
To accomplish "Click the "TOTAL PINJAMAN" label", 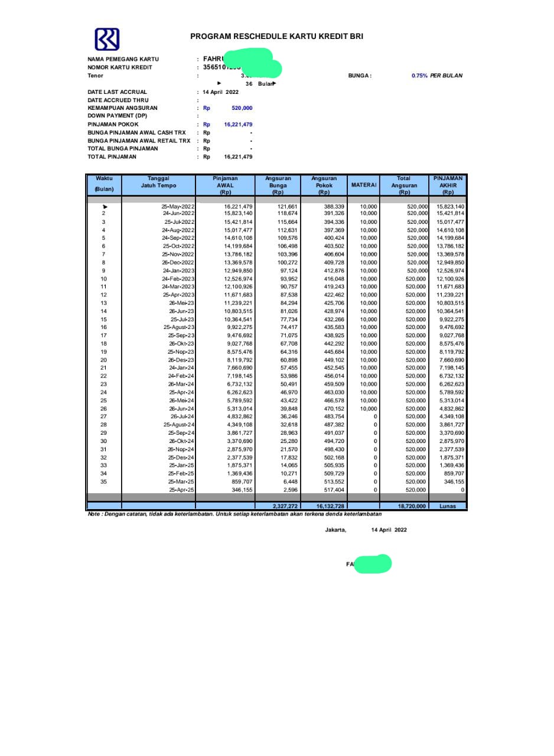I will pos(112,157).
